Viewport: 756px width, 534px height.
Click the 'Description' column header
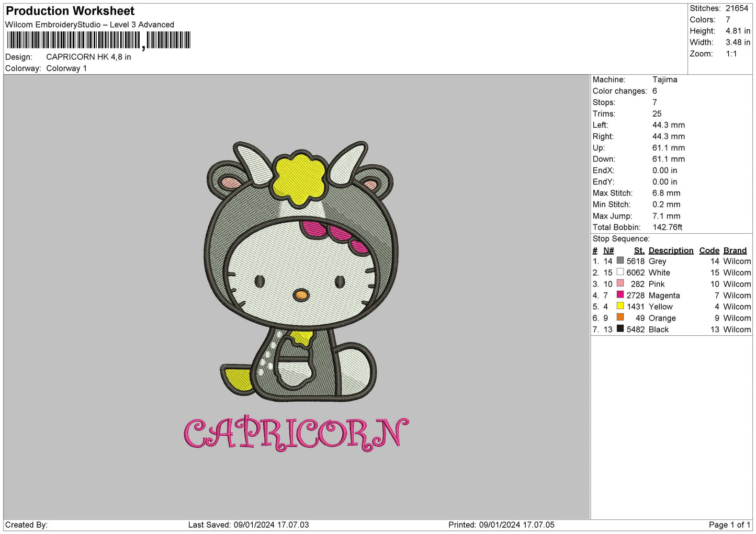coord(671,251)
